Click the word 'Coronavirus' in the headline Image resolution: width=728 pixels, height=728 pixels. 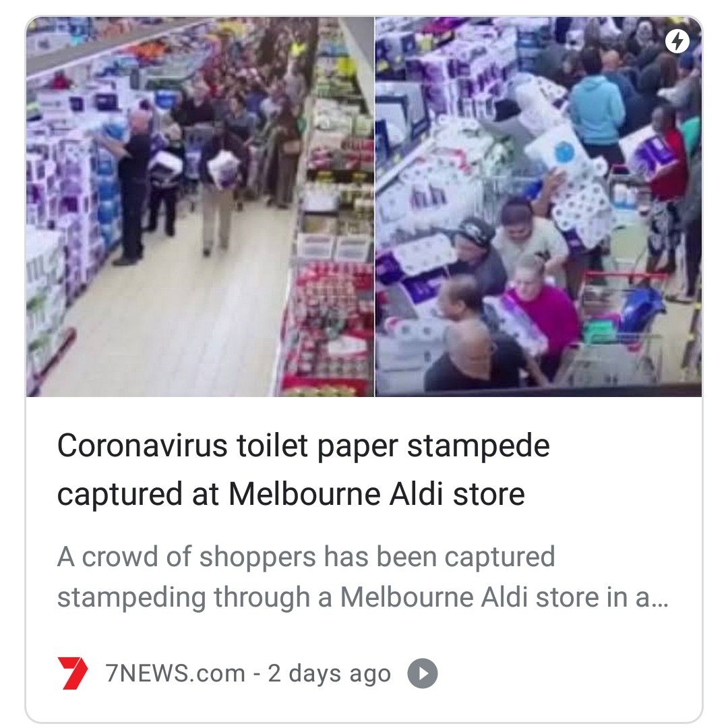(x=142, y=446)
